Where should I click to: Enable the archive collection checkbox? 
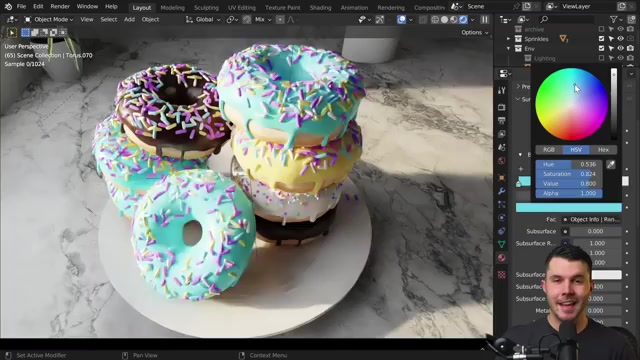tap(601, 29)
